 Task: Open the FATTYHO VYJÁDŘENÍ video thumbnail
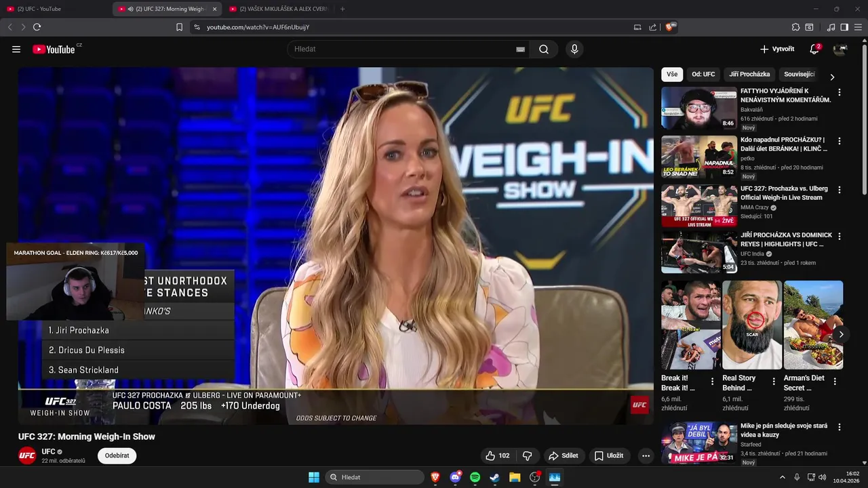click(699, 108)
